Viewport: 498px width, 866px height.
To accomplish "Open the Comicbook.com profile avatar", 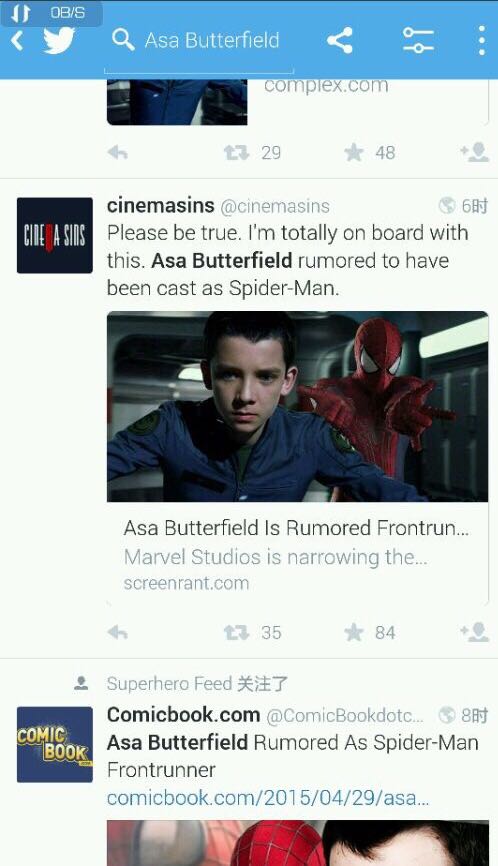I will (x=55, y=744).
